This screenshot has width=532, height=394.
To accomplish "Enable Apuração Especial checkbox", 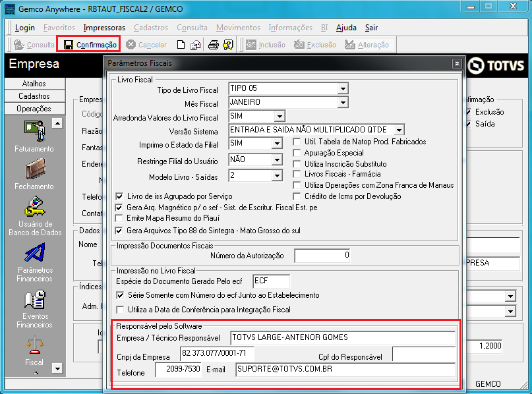I will coord(297,153).
